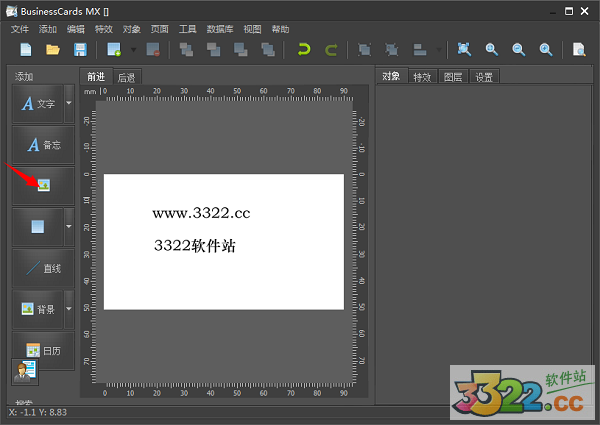Expand the dropdown beside 背景 background
600x425 pixels.
[x=69, y=309]
